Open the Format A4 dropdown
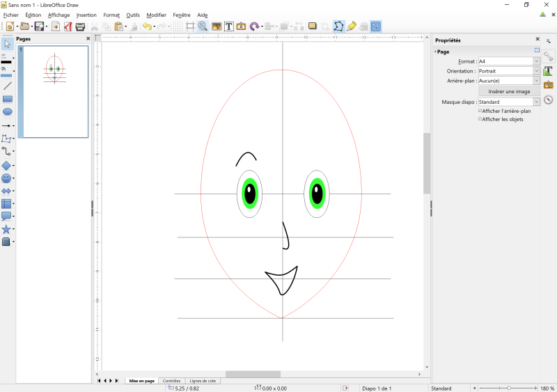 click(536, 61)
